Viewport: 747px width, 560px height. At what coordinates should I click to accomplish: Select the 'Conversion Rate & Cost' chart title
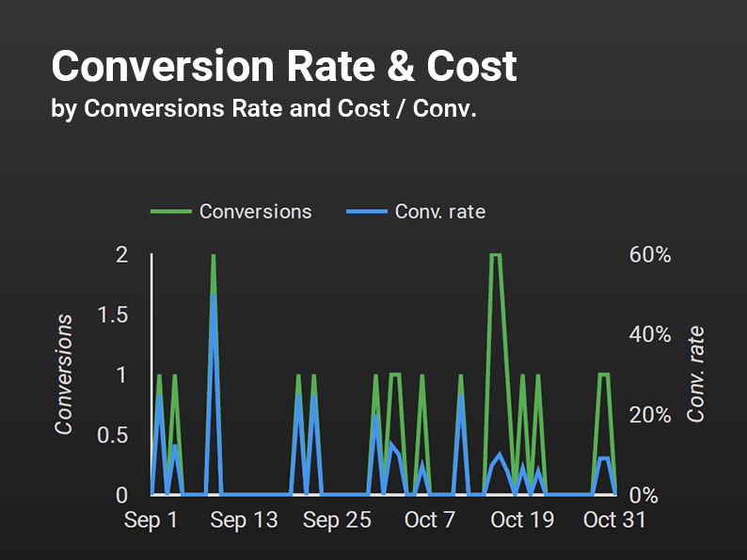point(283,67)
